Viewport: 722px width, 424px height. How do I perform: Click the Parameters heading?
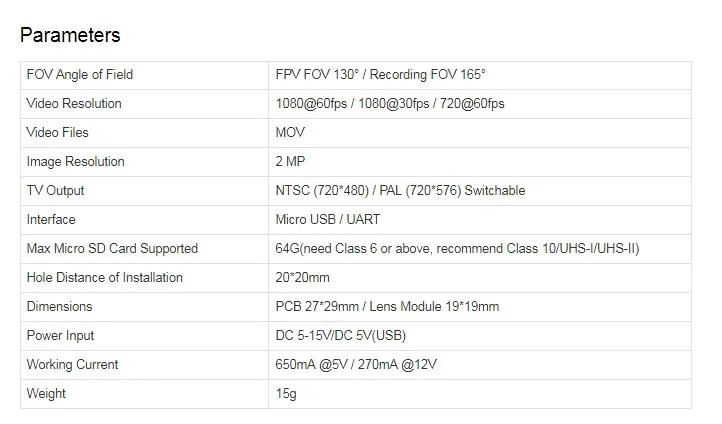pos(70,35)
